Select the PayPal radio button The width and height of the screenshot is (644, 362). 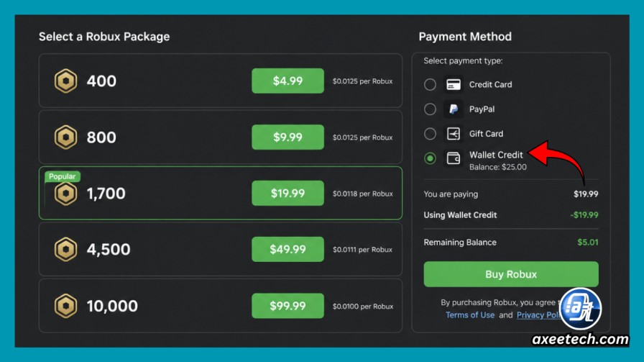tap(430, 109)
